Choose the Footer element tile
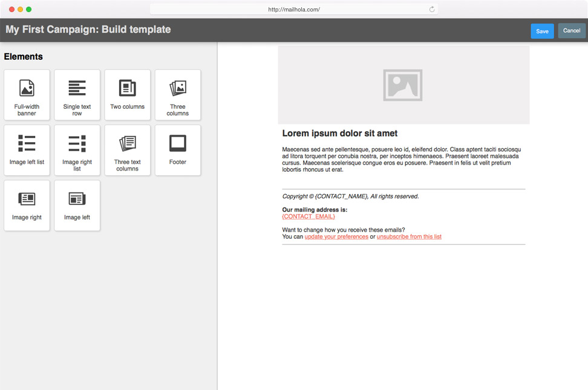 point(178,150)
